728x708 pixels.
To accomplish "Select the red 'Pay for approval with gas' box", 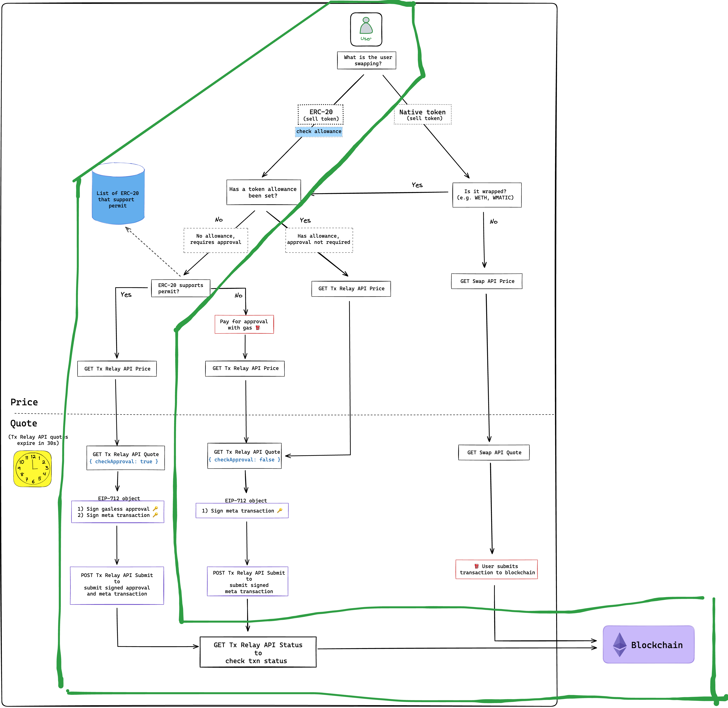I will pos(244,324).
